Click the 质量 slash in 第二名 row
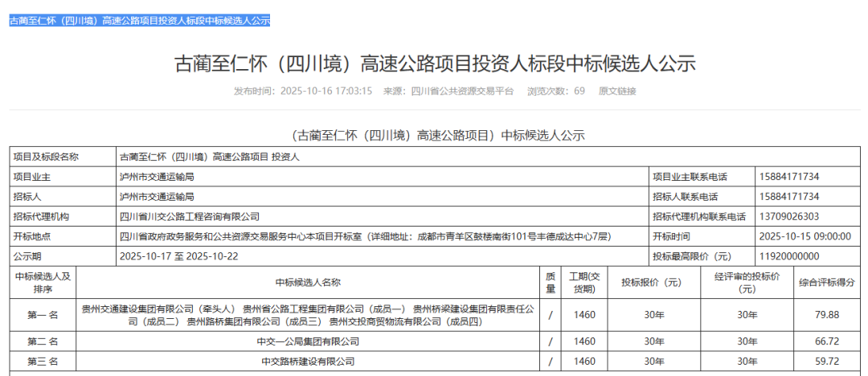Image resolution: width=868 pixels, height=376 pixels. click(x=551, y=341)
